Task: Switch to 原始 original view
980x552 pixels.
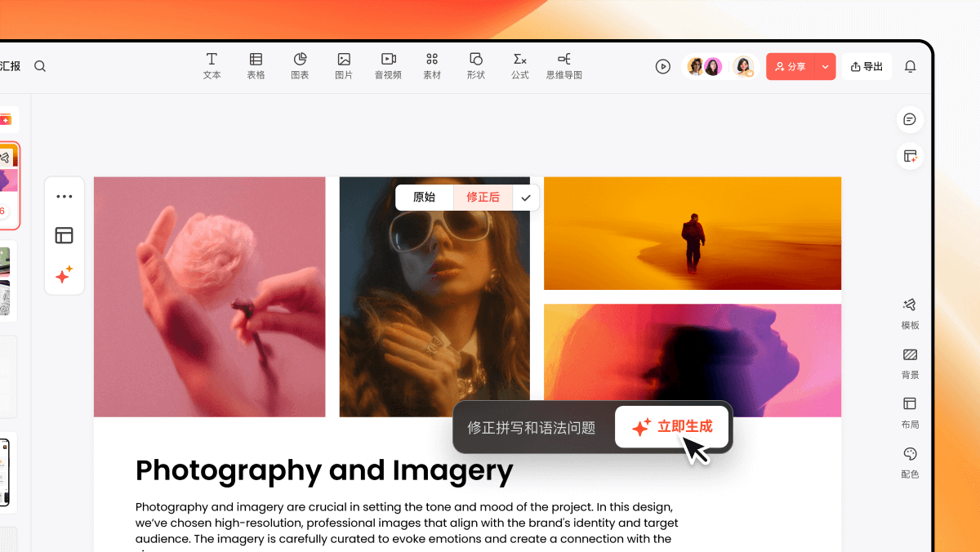Action: pyautogui.click(x=424, y=198)
